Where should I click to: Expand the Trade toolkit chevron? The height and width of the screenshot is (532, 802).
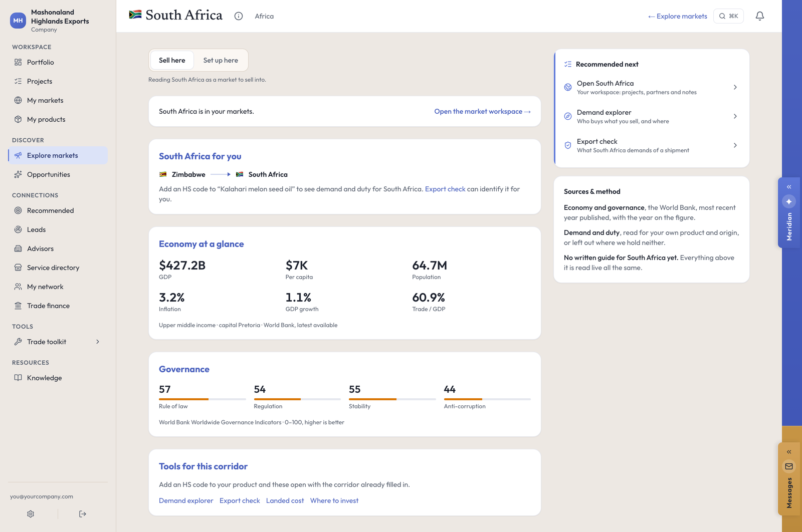tap(98, 342)
